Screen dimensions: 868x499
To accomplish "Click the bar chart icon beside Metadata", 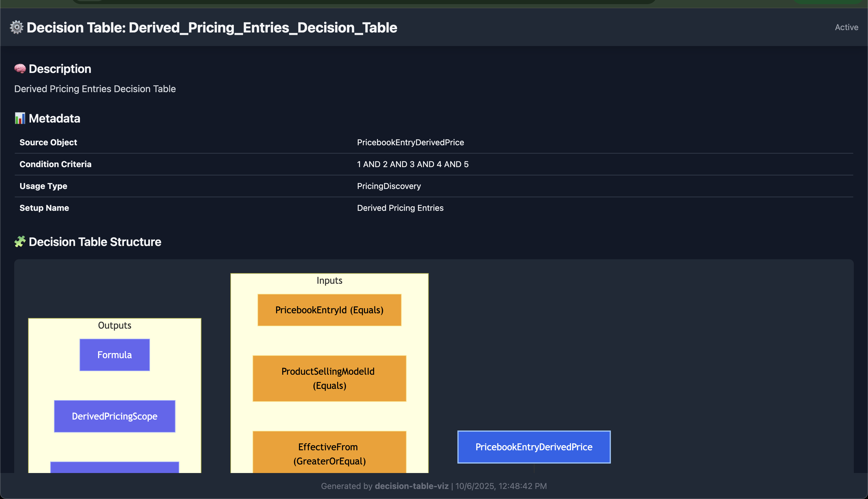I will pyautogui.click(x=20, y=119).
